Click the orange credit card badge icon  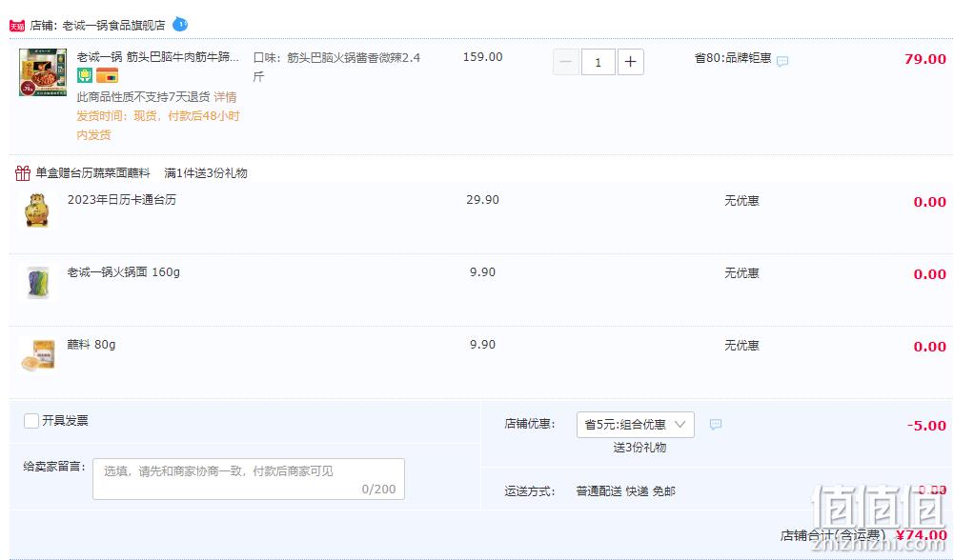[x=107, y=76]
